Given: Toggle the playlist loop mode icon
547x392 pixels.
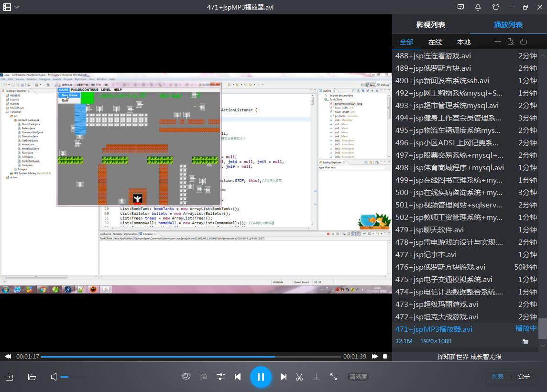Looking at the screenshot, I should tap(524, 42).
